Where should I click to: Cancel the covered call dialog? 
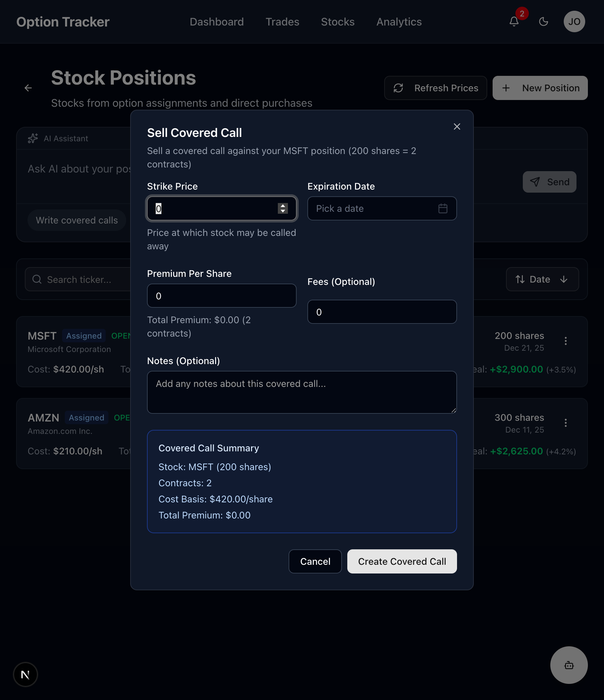tap(315, 561)
